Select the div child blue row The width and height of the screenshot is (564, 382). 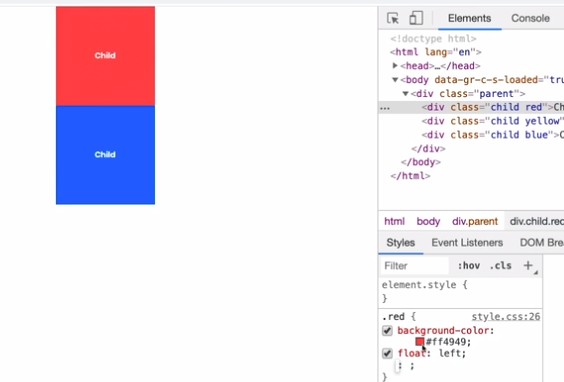pos(471,135)
